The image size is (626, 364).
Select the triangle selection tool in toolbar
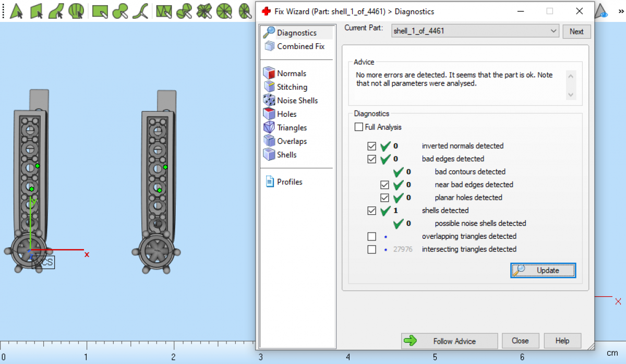point(16,10)
